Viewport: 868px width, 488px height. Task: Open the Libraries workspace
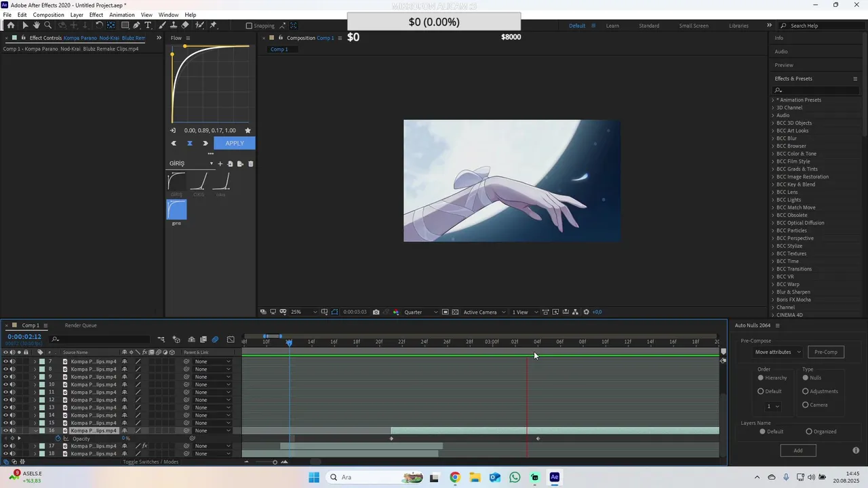(738, 26)
